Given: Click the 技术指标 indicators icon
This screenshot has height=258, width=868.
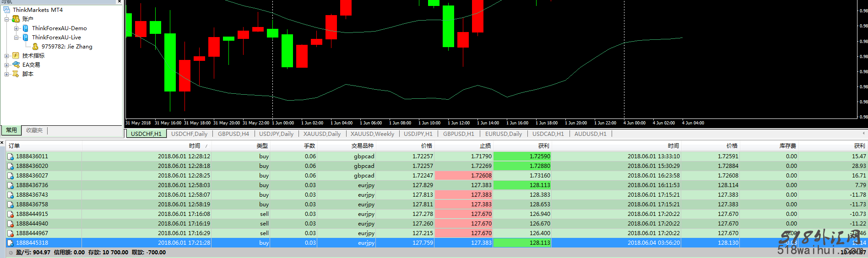Looking at the screenshot, I should (x=16, y=55).
